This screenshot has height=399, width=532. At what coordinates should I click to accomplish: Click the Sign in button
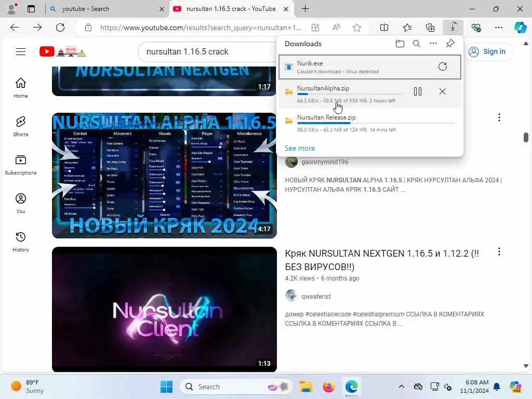click(x=487, y=51)
